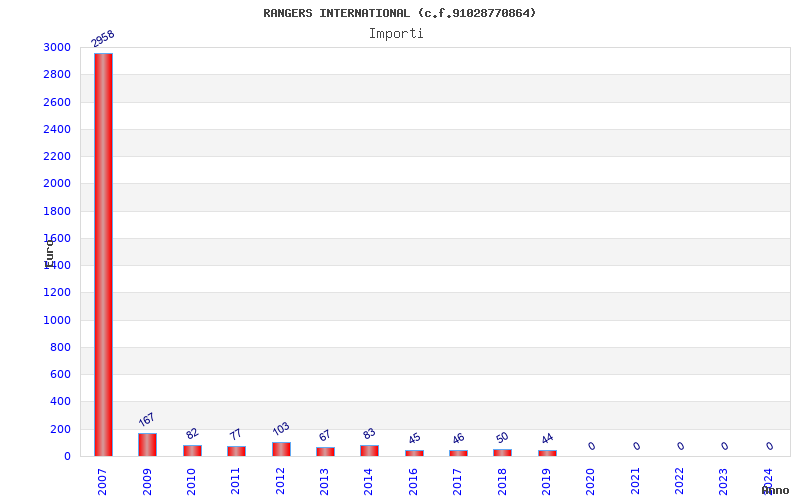Screen dimensions: 800x500
Task: Click the y-axis tick 2400
Action: click(x=57, y=129)
